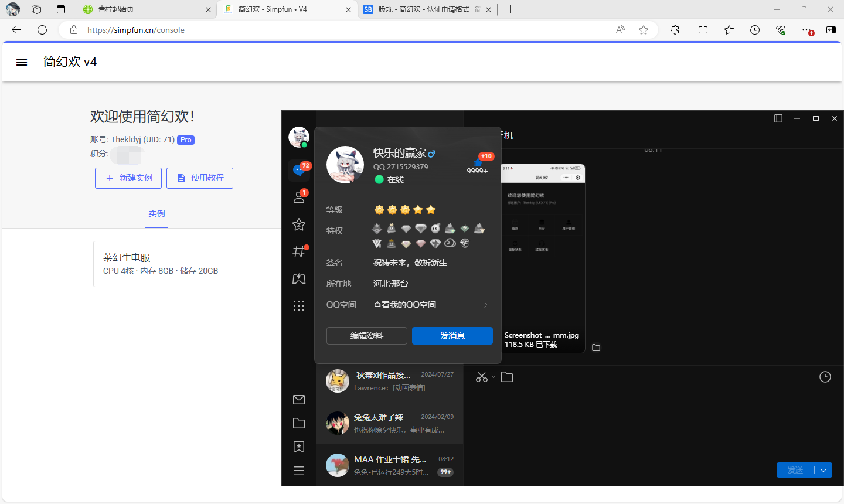
Task: Click the level stars row in profile card
Action: pos(405,210)
